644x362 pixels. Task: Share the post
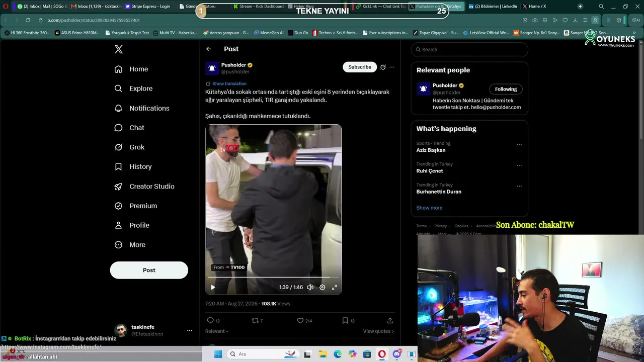390,320
